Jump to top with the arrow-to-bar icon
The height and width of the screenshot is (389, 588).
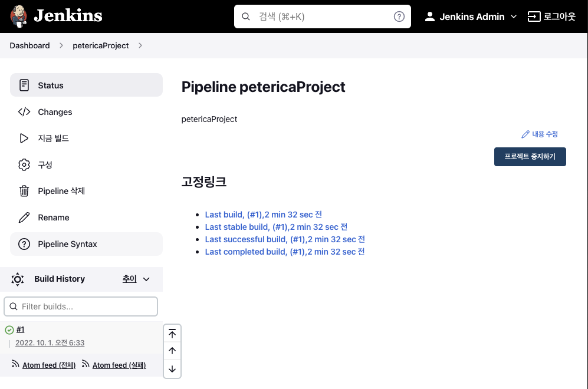pos(172,334)
